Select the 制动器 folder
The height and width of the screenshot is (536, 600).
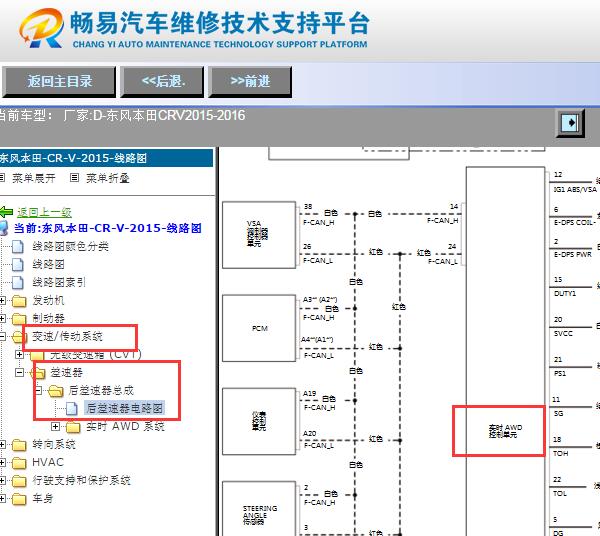48,318
